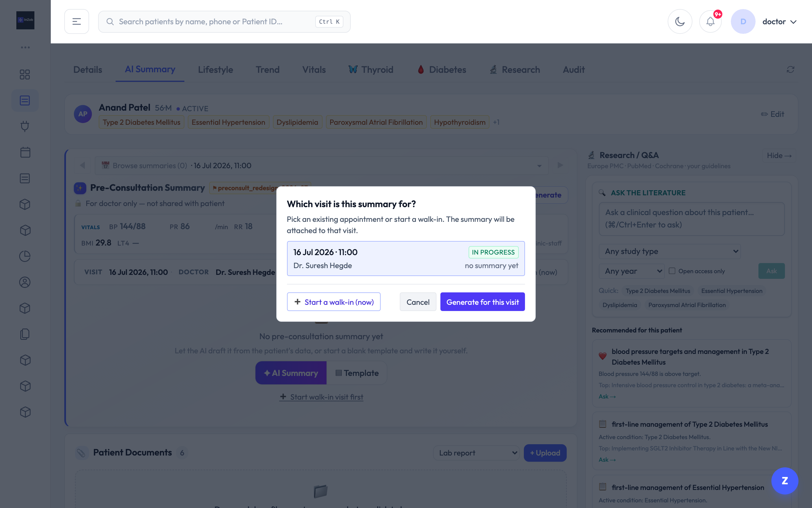This screenshot has width=812, height=508.
Task: Select the Paroxysmal Atrial Fibrillation quick chip
Action: [687, 305]
